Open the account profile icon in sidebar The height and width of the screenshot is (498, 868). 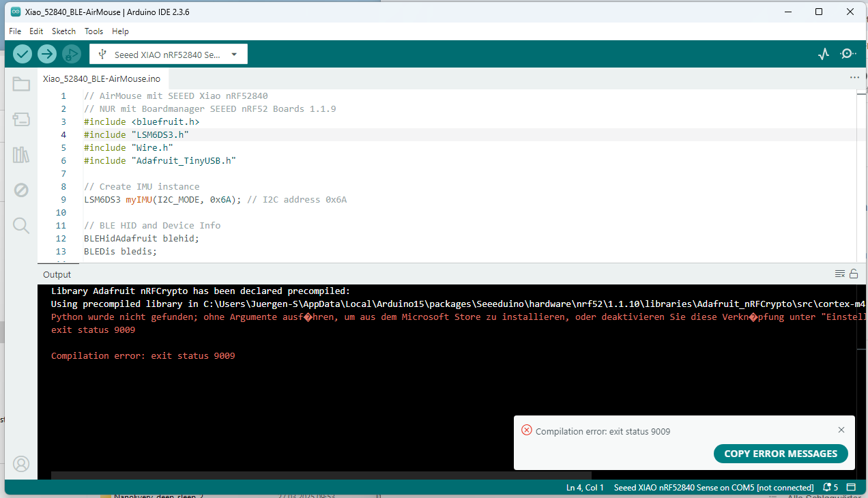(21, 464)
